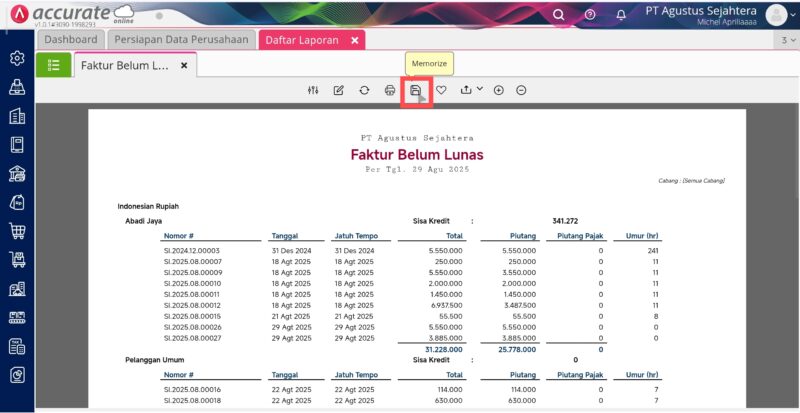Click the Accurate Online logo
Viewport: 800px width, 413px height.
pos(72,15)
